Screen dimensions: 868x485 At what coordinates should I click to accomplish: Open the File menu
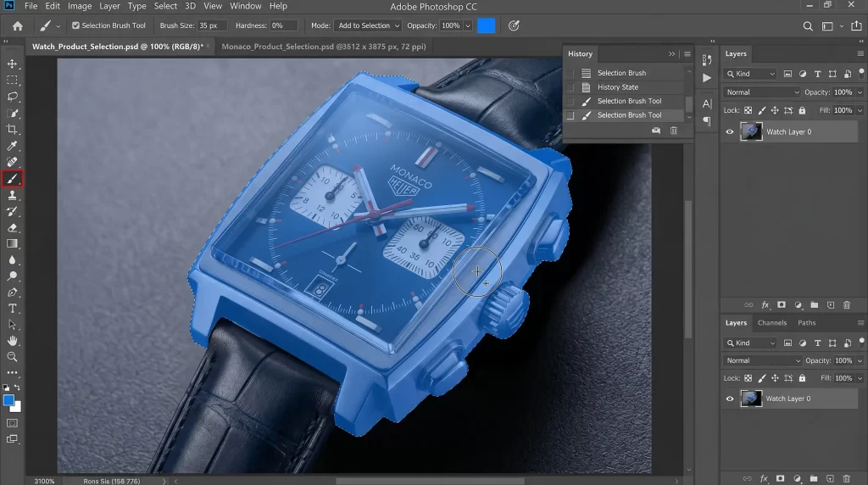tap(31, 6)
